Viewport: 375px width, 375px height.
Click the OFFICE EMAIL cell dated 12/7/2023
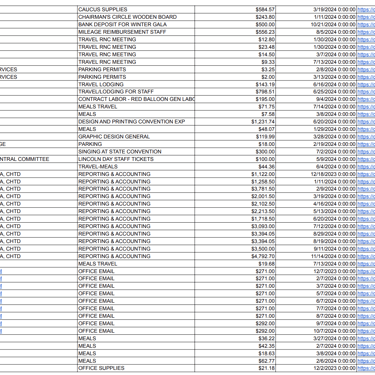point(136,271)
